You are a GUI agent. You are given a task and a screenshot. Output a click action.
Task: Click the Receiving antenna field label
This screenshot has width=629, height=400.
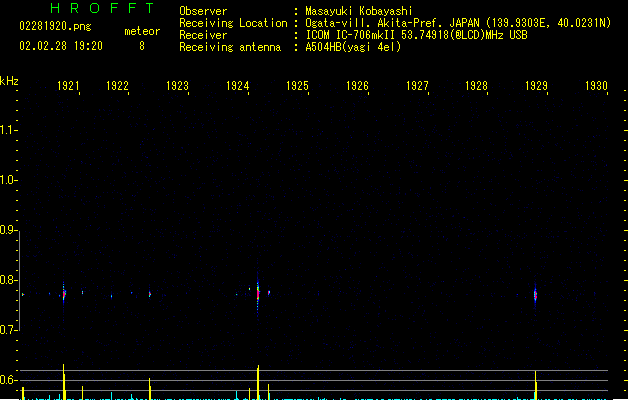coord(230,47)
